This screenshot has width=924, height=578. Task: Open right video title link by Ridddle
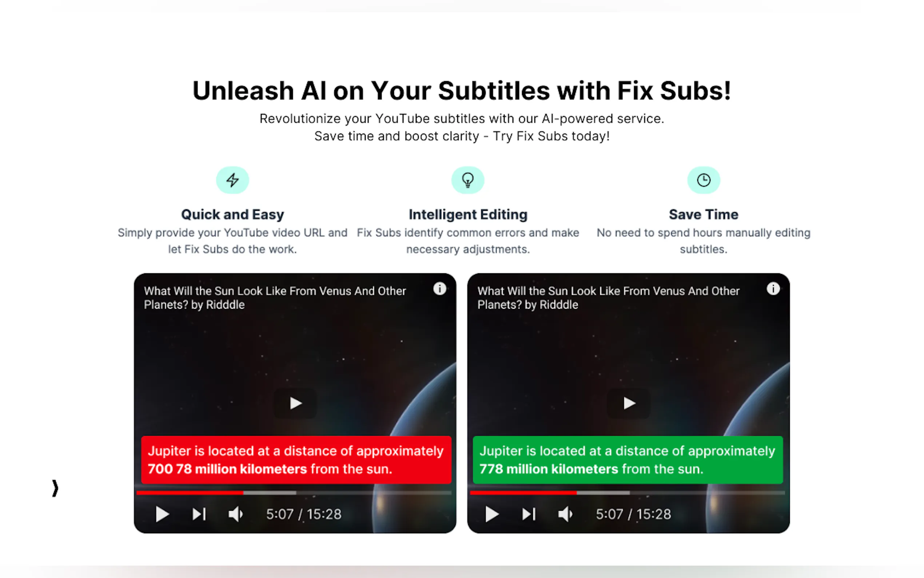[608, 298]
